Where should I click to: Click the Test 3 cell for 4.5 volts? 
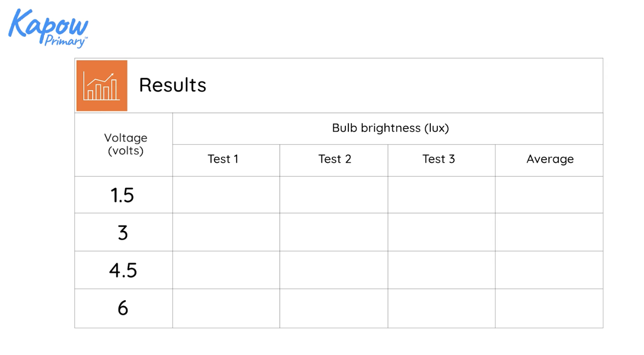point(441,270)
